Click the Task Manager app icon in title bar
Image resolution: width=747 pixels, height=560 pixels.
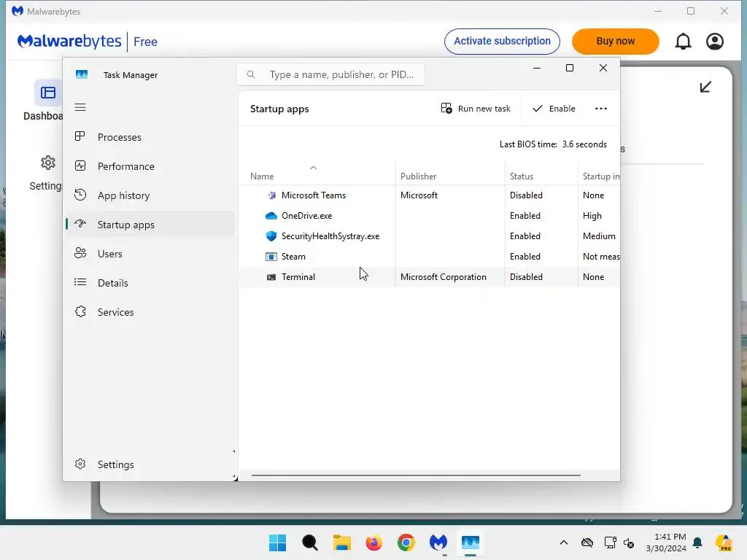point(82,74)
